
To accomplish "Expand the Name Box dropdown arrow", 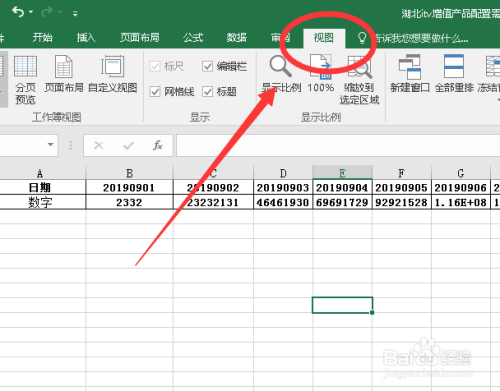I will (50, 145).
